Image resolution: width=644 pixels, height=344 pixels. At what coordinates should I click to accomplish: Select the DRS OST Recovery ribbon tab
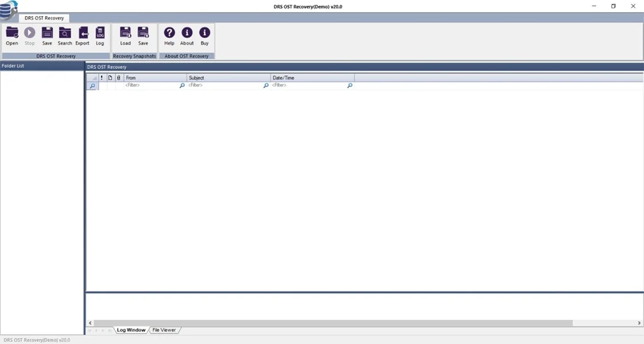pyautogui.click(x=44, y=18)
